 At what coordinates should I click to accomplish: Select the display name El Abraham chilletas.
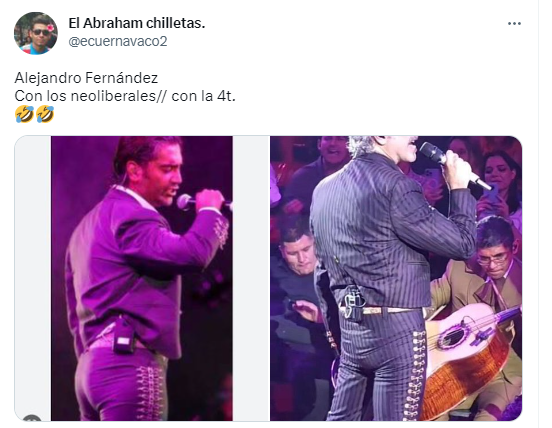click(x=137, y=23)
